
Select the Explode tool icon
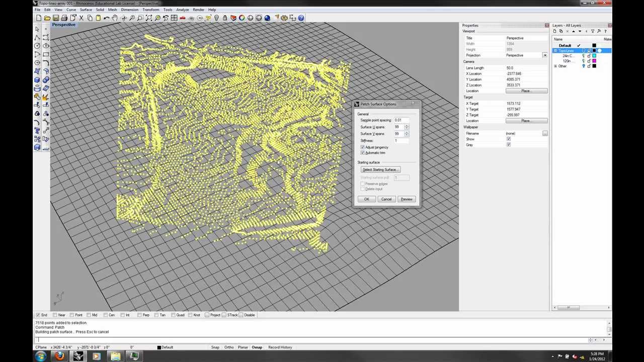(46, 97)
